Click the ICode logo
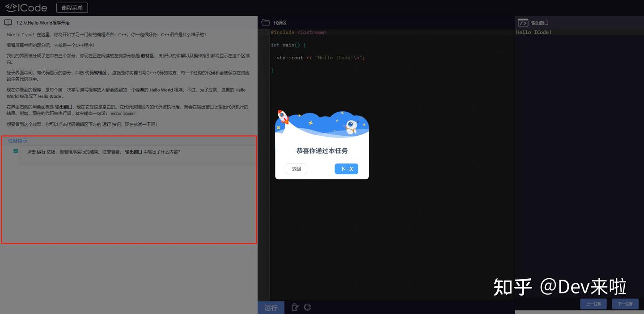The image size is (644, 314). (25, 7)
